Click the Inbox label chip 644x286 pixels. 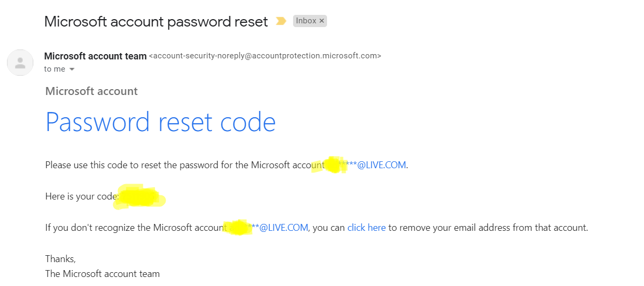coord(306,21)
